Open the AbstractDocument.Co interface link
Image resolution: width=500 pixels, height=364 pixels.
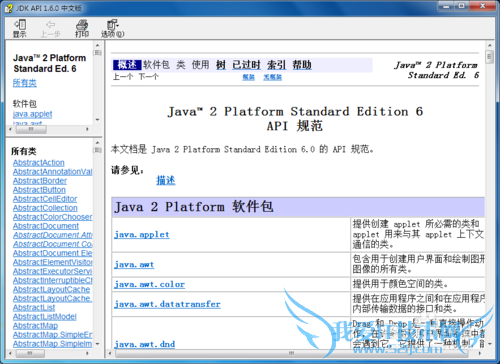pyautogui.click(x=52, y=244)
